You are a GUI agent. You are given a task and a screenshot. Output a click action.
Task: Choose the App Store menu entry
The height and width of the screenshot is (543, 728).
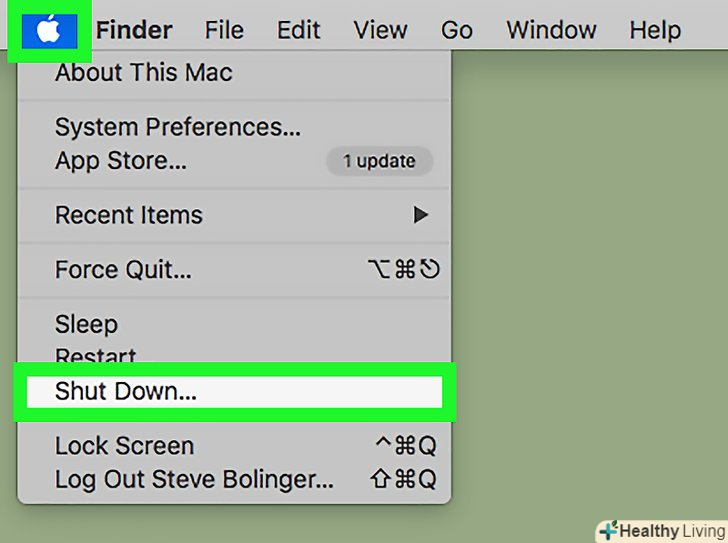tap(120, 160)
